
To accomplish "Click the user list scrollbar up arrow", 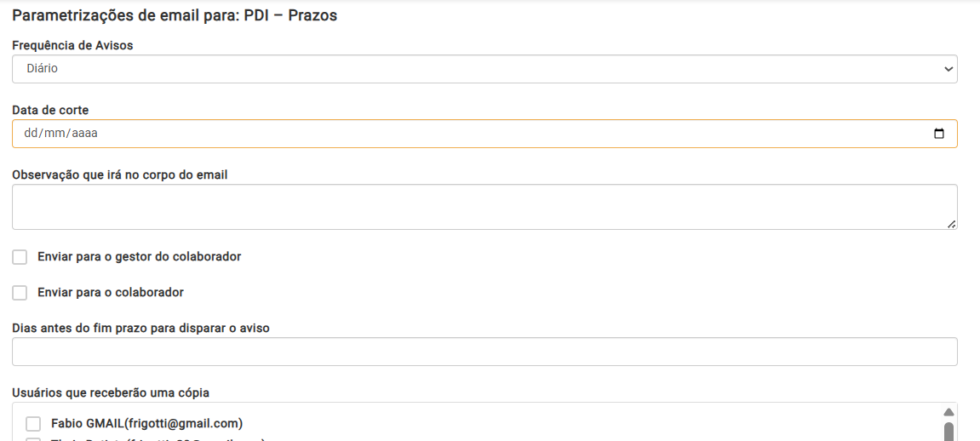I will click(x=948, y=412).
